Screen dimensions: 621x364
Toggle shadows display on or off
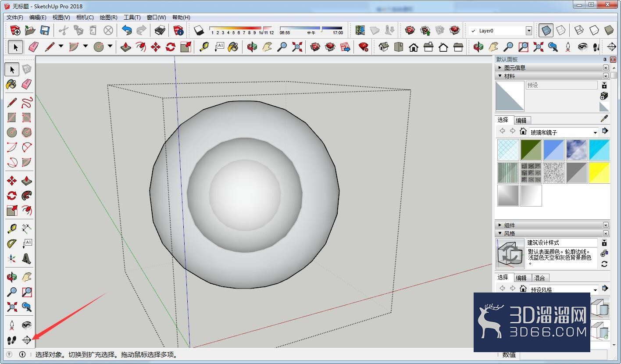pos(199,30)
